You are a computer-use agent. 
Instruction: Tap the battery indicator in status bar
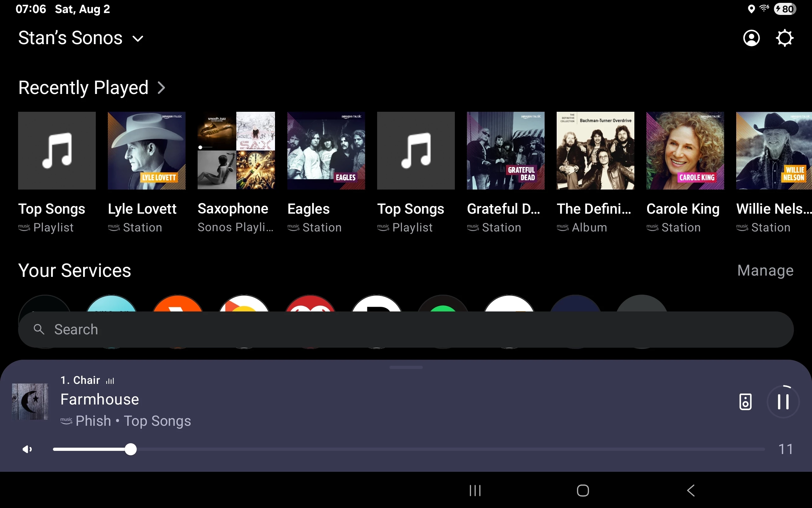coord(785,9)
